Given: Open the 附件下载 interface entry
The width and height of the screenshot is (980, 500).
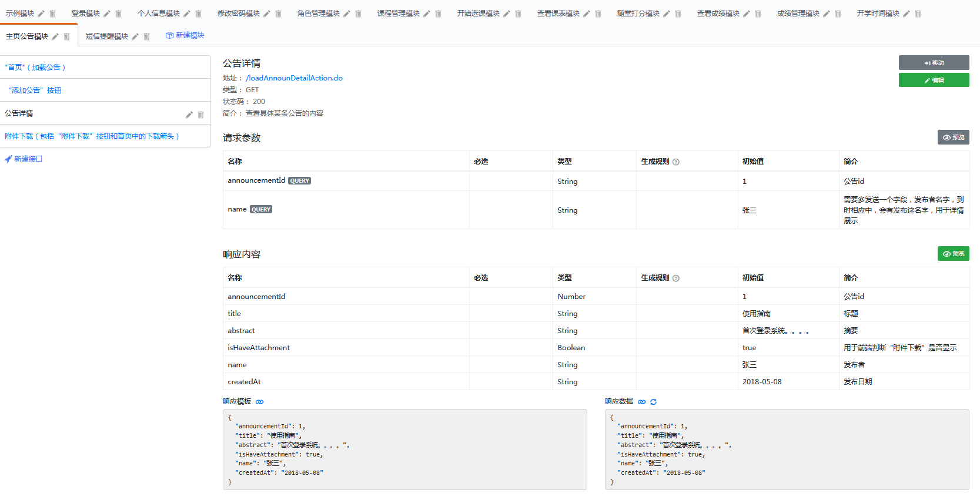Looking at the screenshot, I should point(92,136).
